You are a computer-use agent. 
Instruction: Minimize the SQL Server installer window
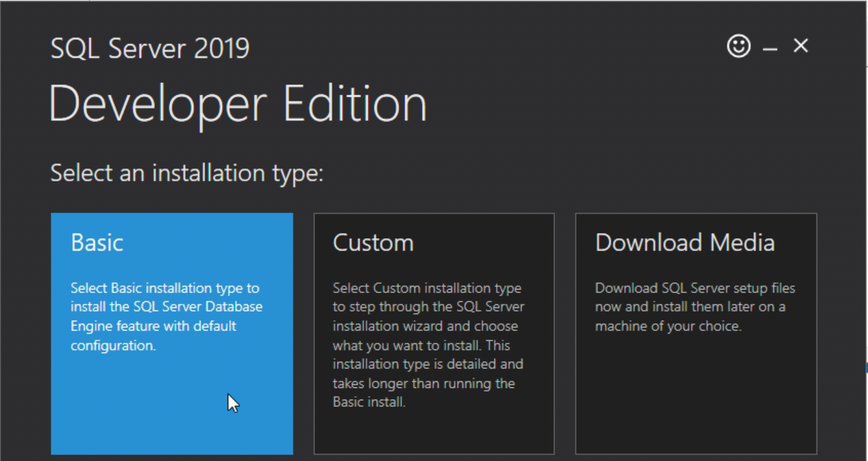coord(770,48)
